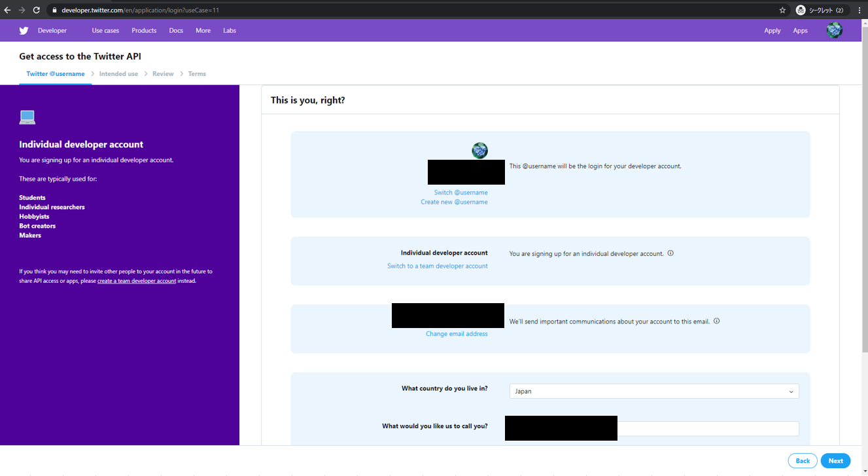
Task: Click the name input field
Action: point(654,429)
